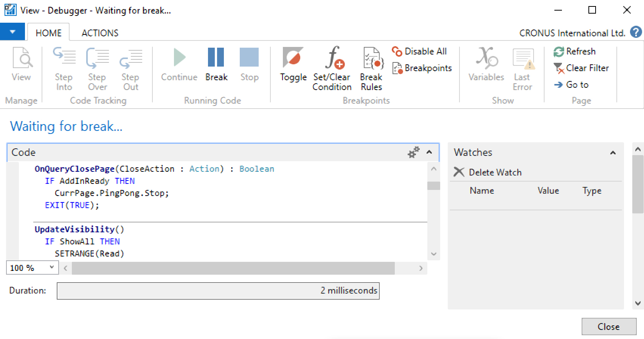Maximize the debugger window
This screenshot has width=644, height=339.
[x=592, y=10]
